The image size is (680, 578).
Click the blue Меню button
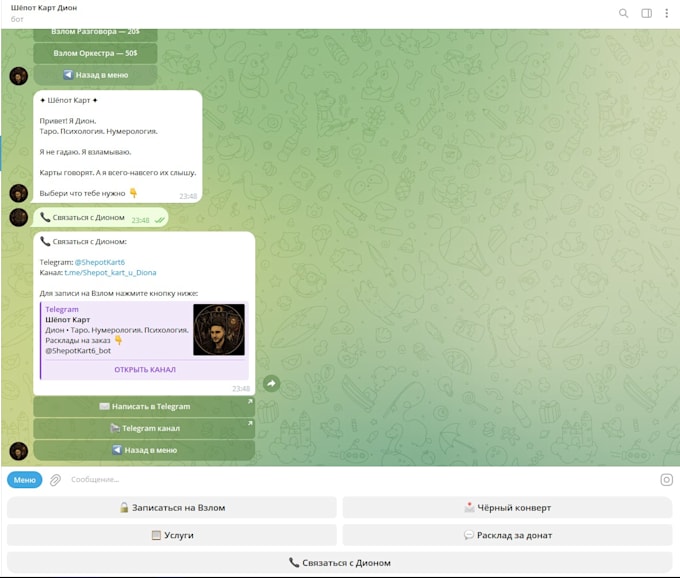click(x=25, y=480)
